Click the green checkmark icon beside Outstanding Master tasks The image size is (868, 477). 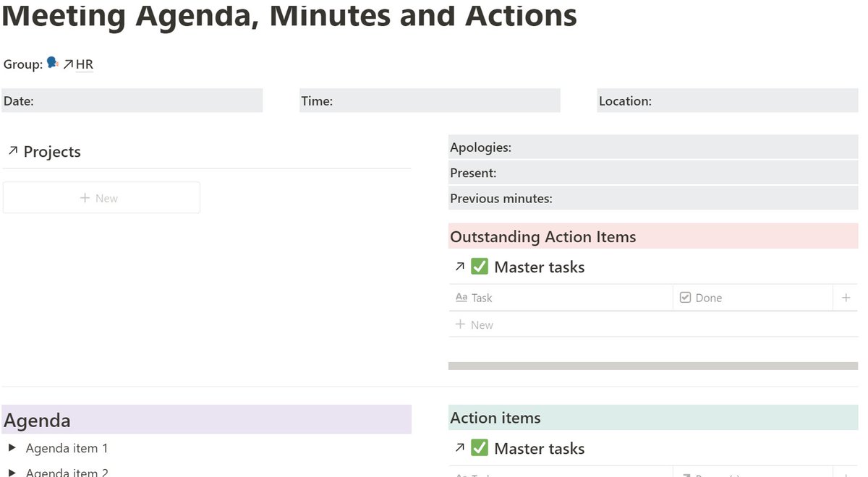pos(479,267)
